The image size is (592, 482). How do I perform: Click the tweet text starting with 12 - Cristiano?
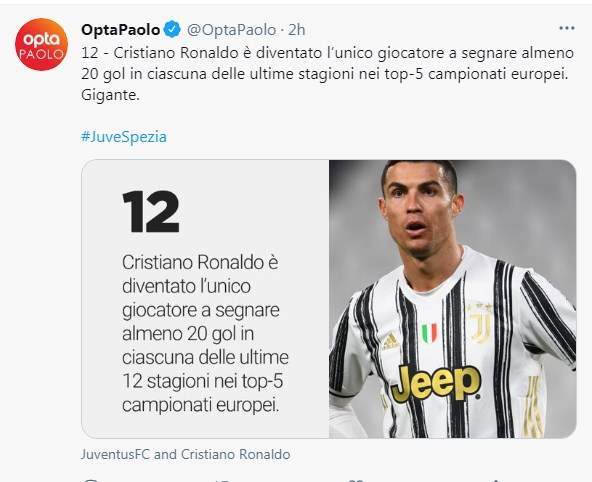327,74
